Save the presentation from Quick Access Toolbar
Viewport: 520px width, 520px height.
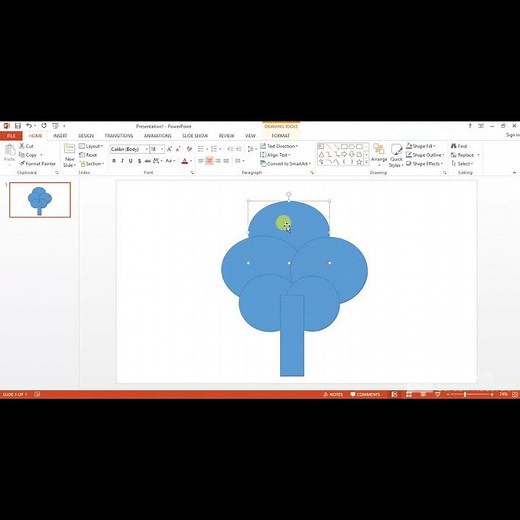coord(18,126)
